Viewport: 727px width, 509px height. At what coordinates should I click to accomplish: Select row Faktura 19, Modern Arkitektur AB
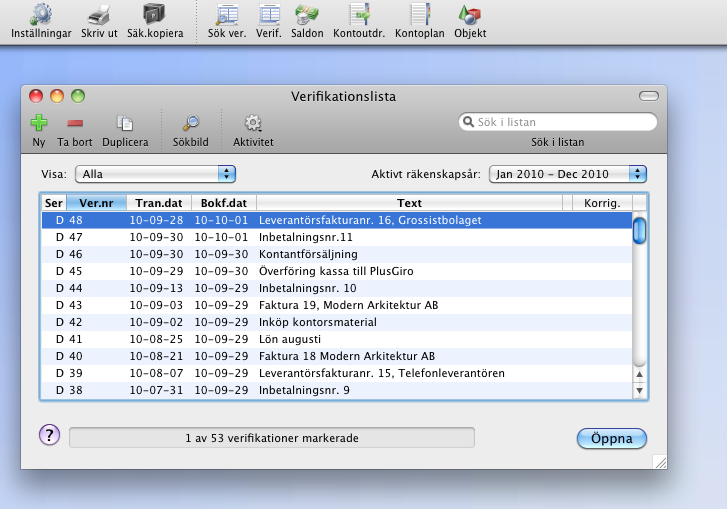click(337, 305)
